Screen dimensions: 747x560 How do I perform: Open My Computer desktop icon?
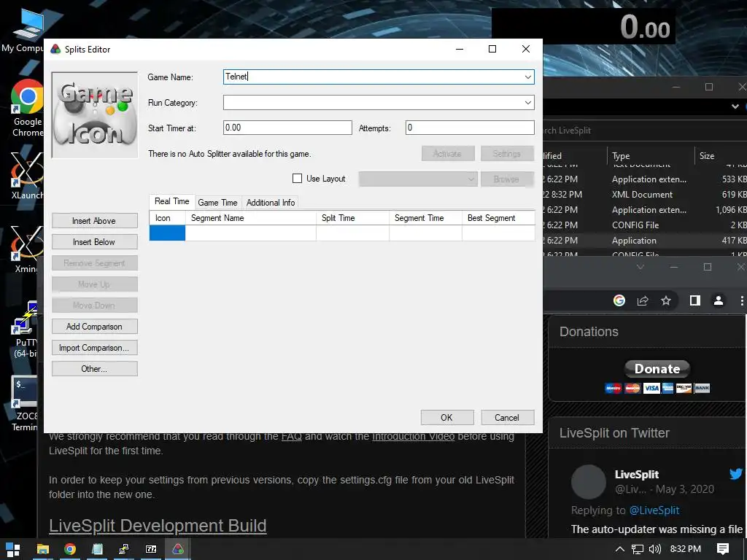tap(23, 31)
